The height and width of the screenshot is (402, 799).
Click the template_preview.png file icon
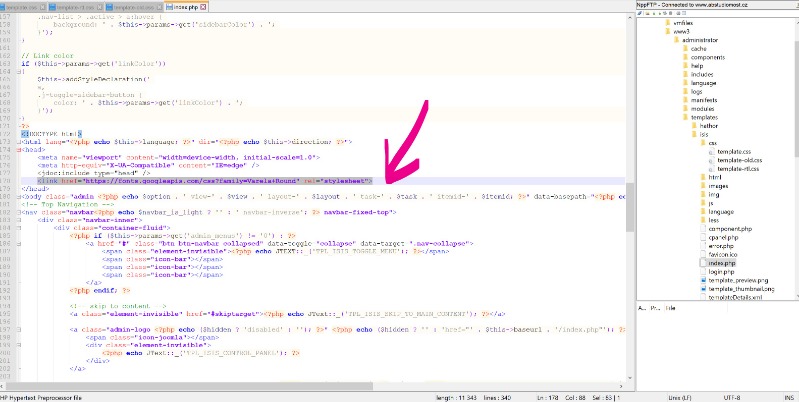tap(703, 281)
